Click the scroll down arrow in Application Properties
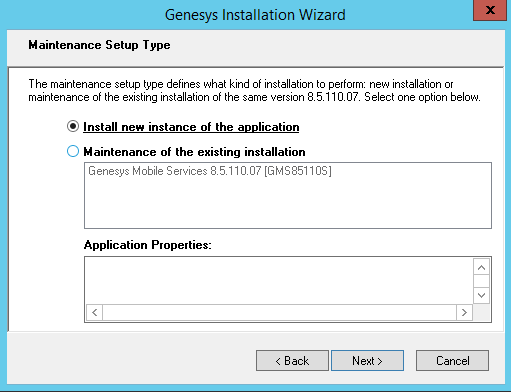 click(481, 295)
